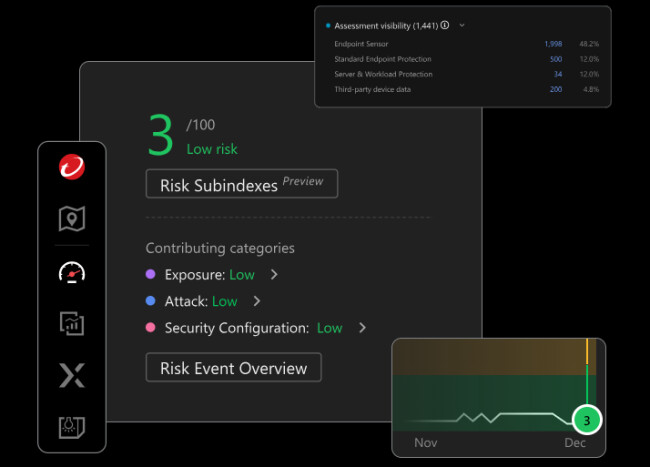Click the X-shaped XDR sidebar icon
Screen dimensions: 650x467
(71, 376)
